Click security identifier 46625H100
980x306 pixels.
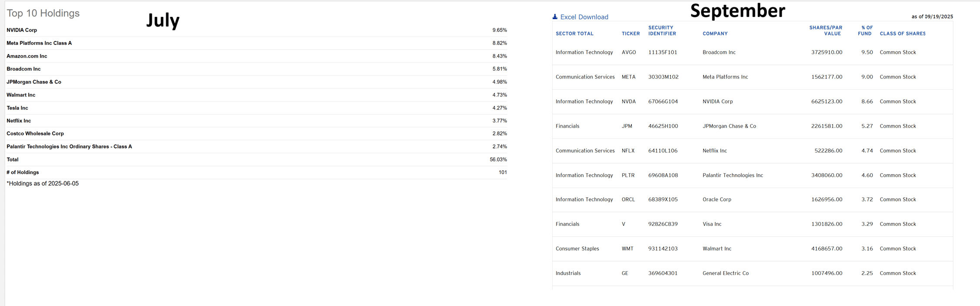pos(663,126)
